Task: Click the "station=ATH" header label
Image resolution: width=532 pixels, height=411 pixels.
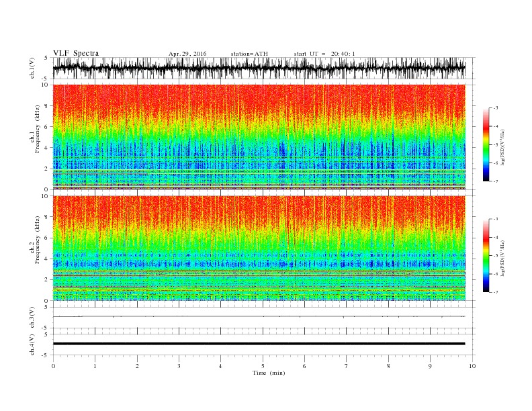Action: pos(249,54)
